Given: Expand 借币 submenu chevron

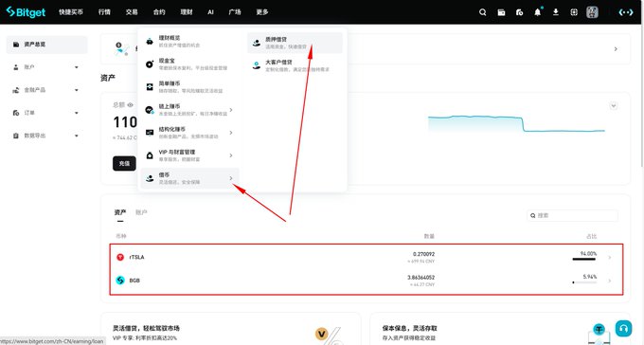Looking at the screenshot, I should click(x=231, y=178).
